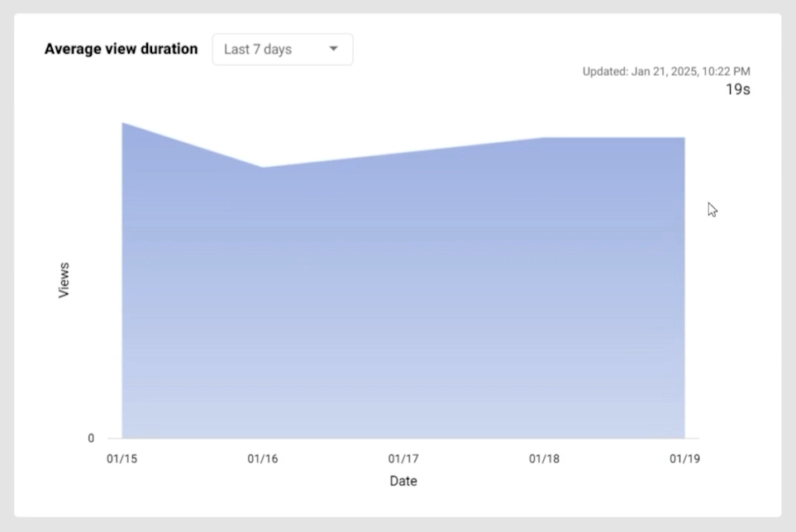Click the vertical "Views" y-axis label
This screenshot has height=532, width=796.
pos(64,280)
